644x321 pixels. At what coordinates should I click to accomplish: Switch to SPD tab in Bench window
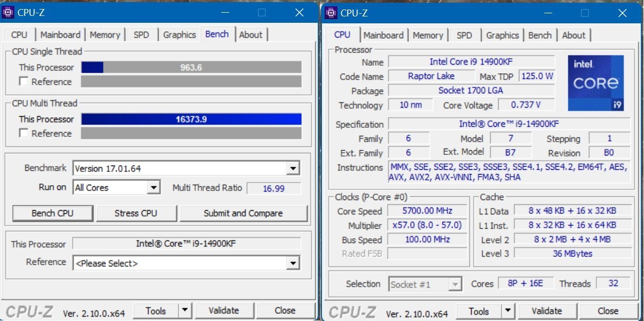(x=141, y=34)
